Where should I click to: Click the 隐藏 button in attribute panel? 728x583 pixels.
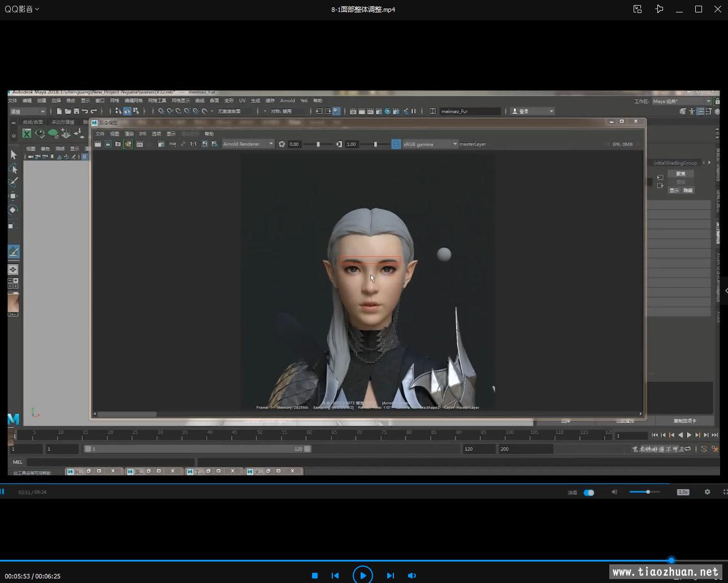tap(688, 191)
